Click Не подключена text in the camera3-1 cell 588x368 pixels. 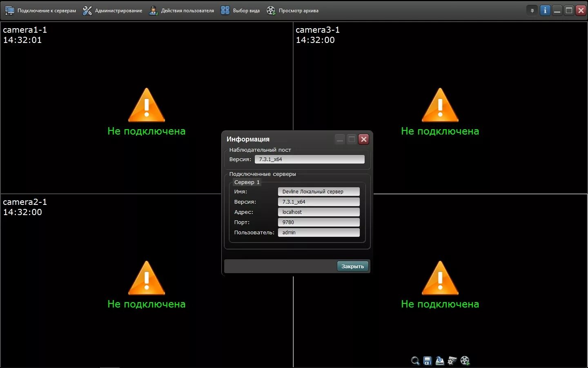(x=440, y=131)
